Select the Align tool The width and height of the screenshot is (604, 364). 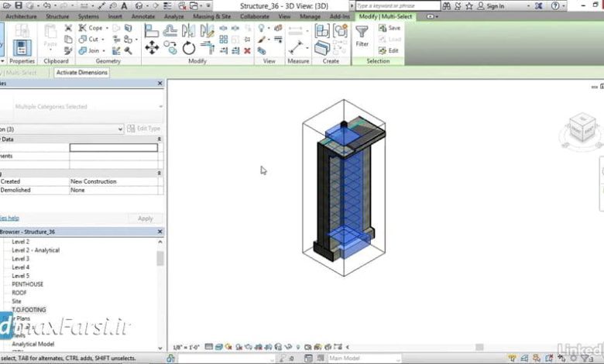(x=151, y=31)
